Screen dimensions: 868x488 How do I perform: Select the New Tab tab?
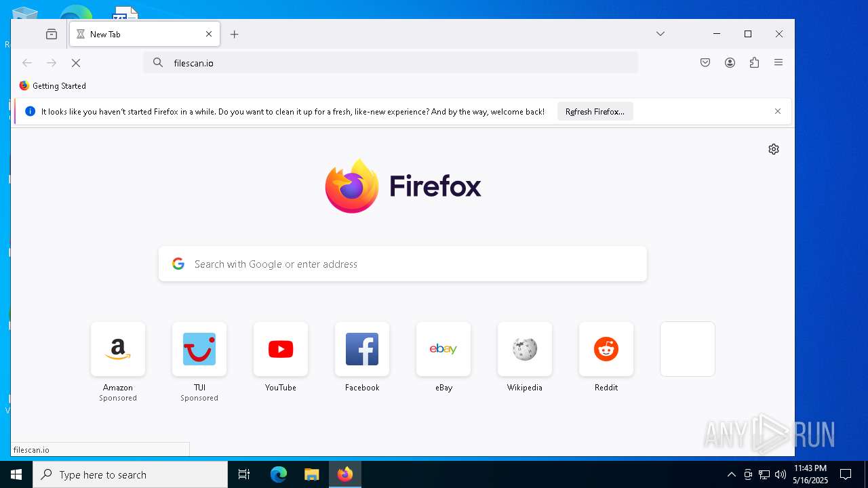(x=144, y=34)
